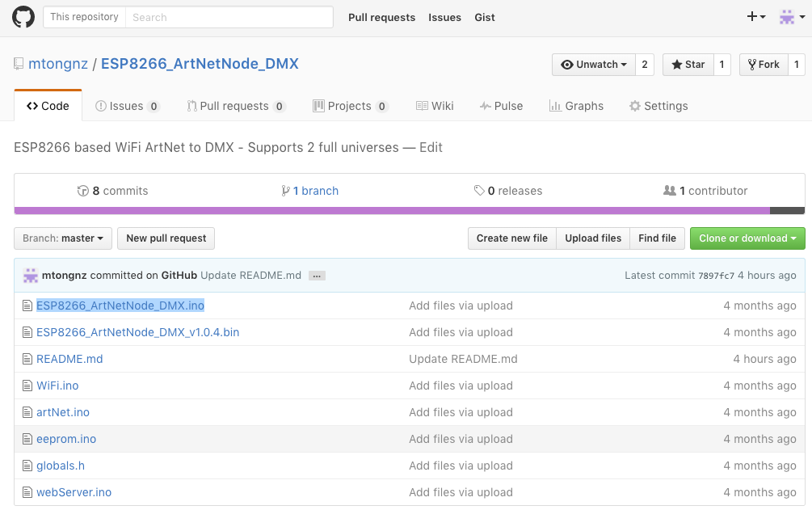Click the file icon next to ESP8266_ArtNetNode_DMX_v1.0.4.bin

[27, 332]
